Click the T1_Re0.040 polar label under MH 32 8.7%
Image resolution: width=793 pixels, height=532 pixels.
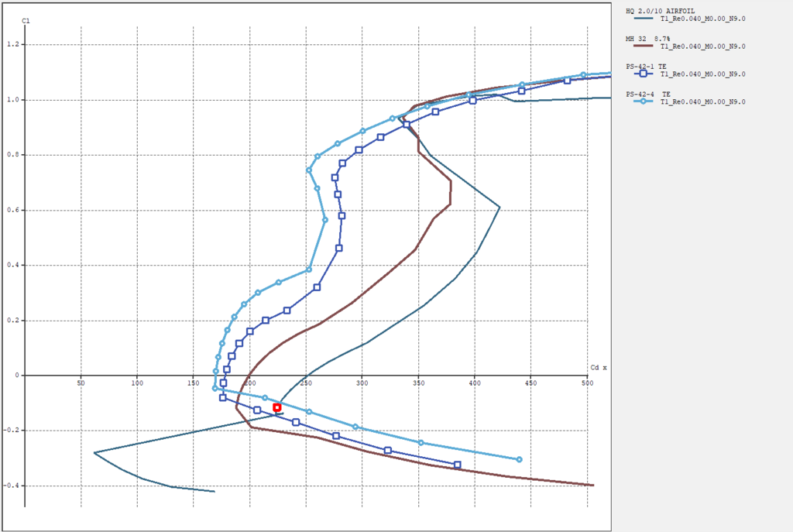pos(702,46)
